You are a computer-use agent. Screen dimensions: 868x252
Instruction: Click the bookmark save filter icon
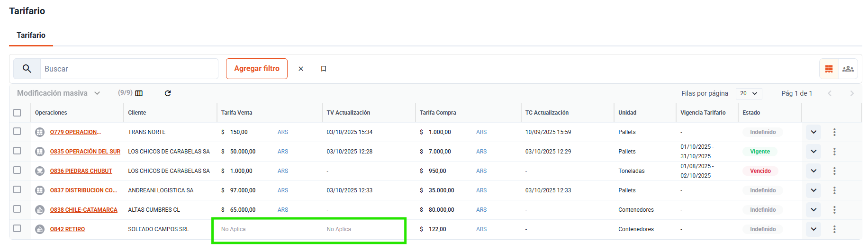[x=324, y=69]
